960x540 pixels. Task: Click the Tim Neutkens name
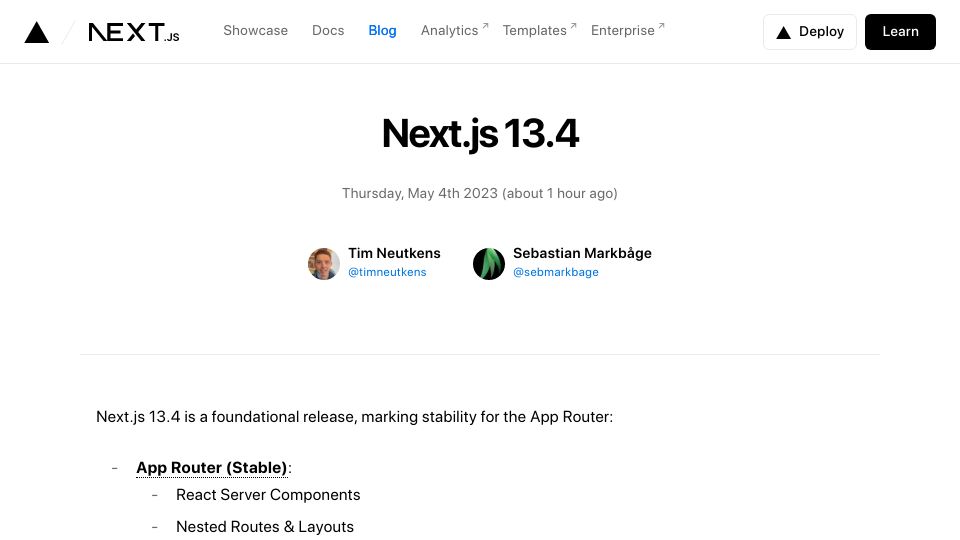(394, 253)
